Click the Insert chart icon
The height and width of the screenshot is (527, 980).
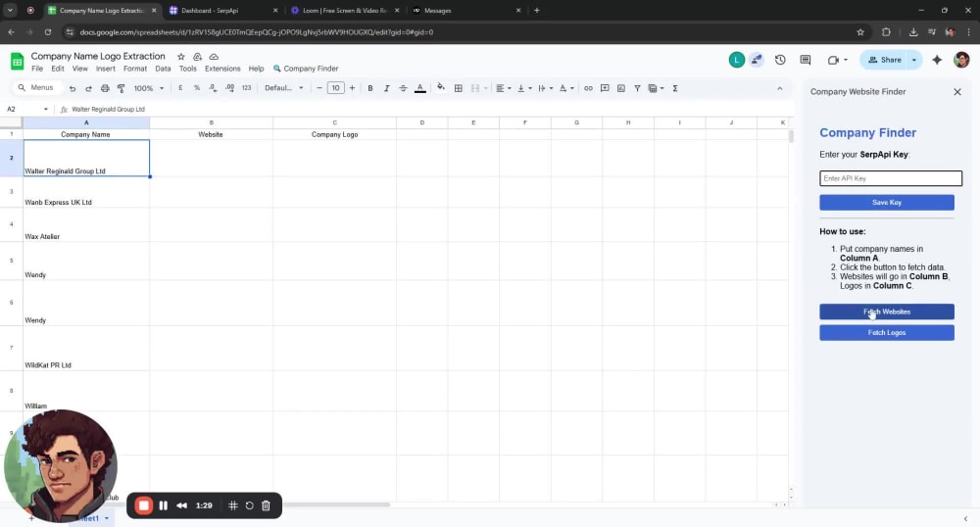[620, 89]
